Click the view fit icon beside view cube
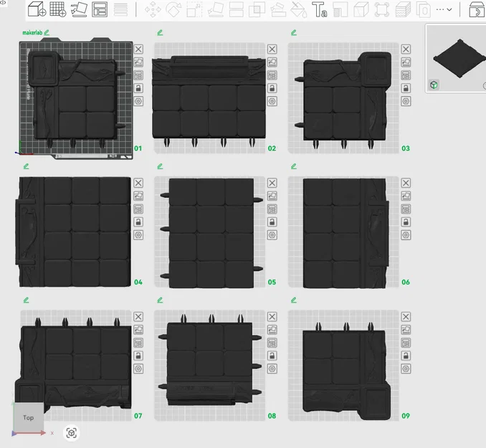The height and width of the screenshot is (448, 486). [72, 433]
